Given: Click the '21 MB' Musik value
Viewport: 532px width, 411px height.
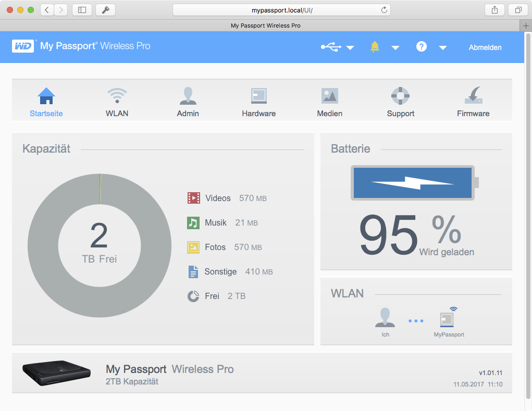Looking at the screenshot, I should coord(246,223).
